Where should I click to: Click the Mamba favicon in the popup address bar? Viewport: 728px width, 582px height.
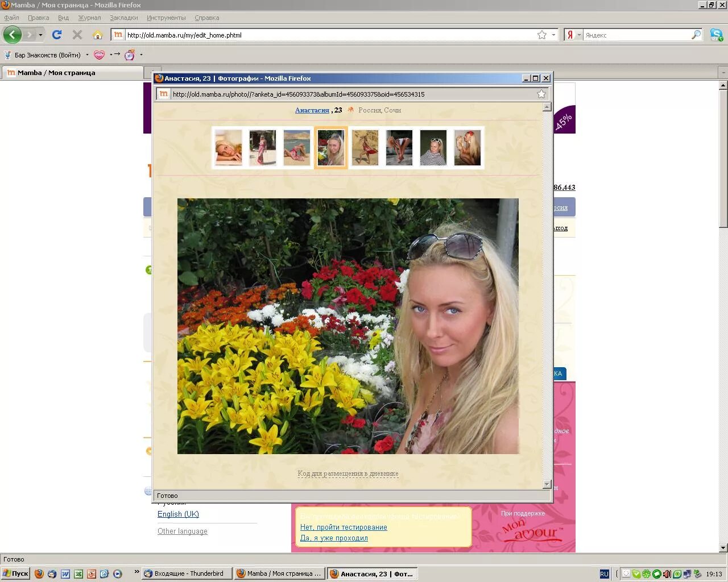coord(163,94)
